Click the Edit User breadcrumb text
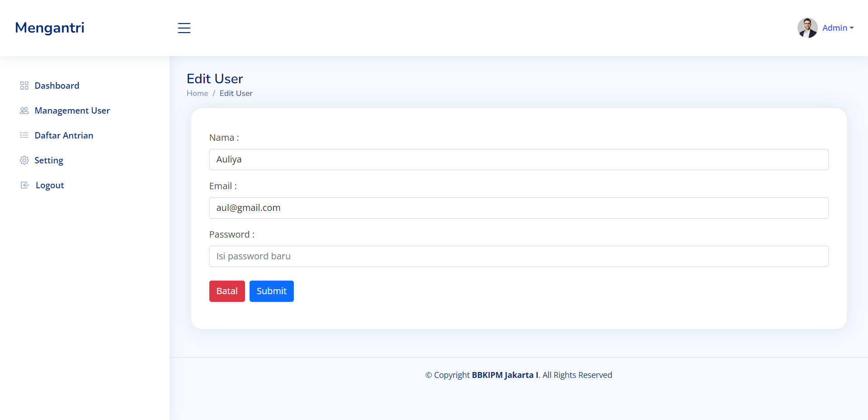Image resolution: width=868 pixels, height=420 pixels. [236, 93]
